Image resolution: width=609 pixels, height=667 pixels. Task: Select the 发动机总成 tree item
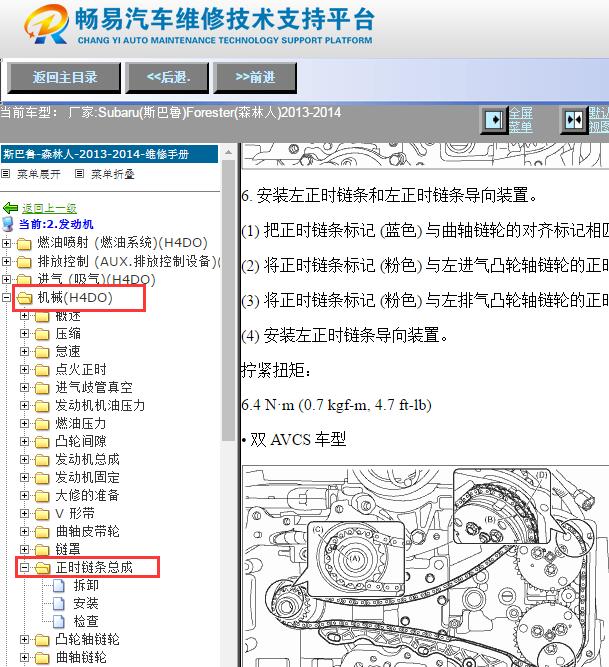87,459
